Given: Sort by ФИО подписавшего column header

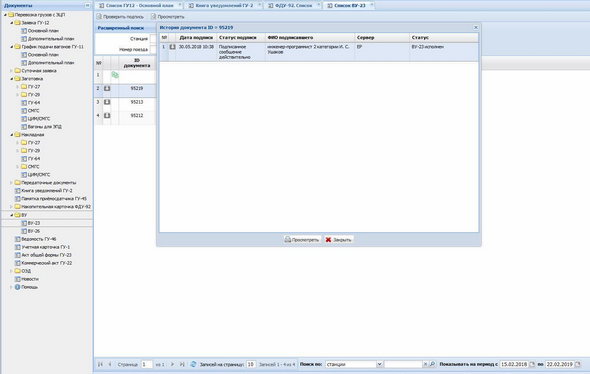Looking at the screenshot, I should click(310, 38).
